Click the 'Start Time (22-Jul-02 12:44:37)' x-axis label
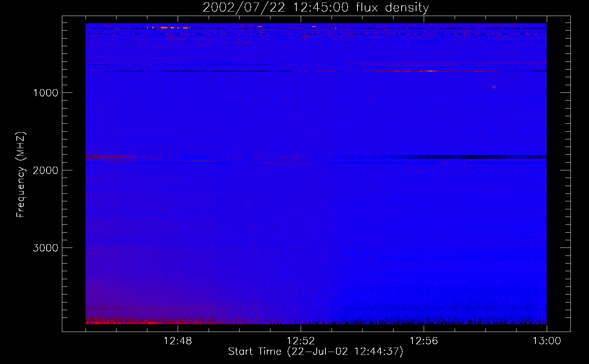Image resolution: width=589 pixels, height=364 pixels. (316, 352)
